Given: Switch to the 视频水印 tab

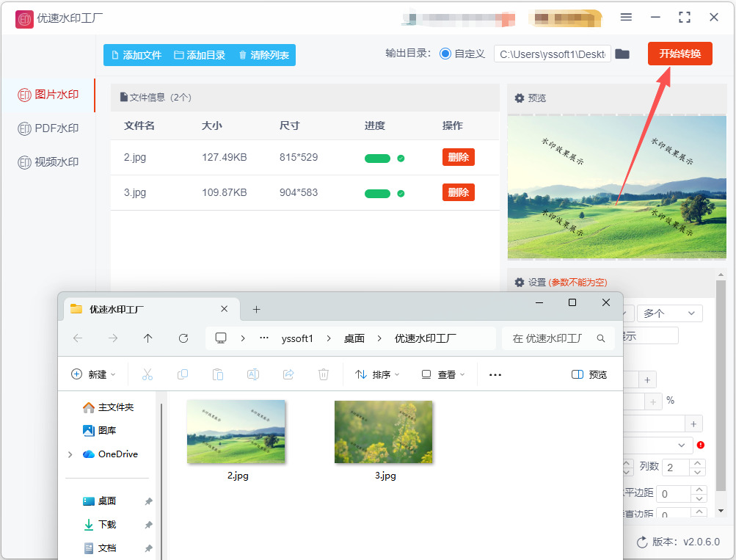Looking at the screenshot, I should coord(48,162).
